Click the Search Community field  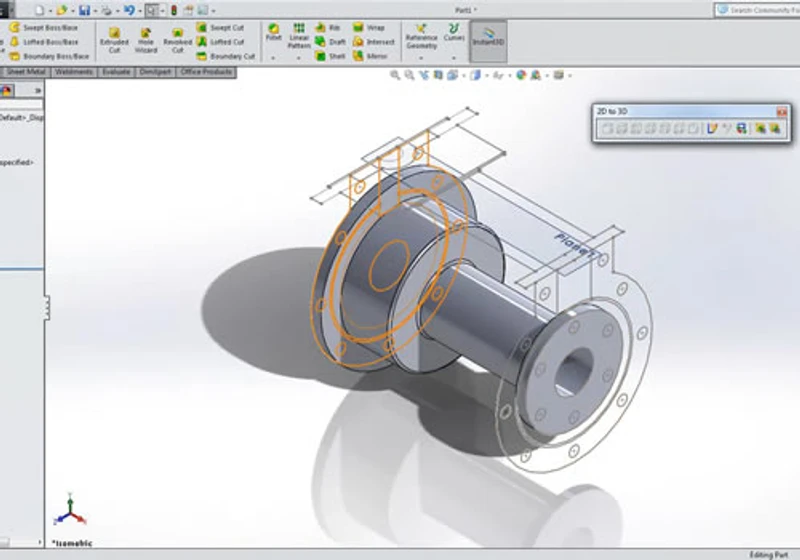pos(757,10)
